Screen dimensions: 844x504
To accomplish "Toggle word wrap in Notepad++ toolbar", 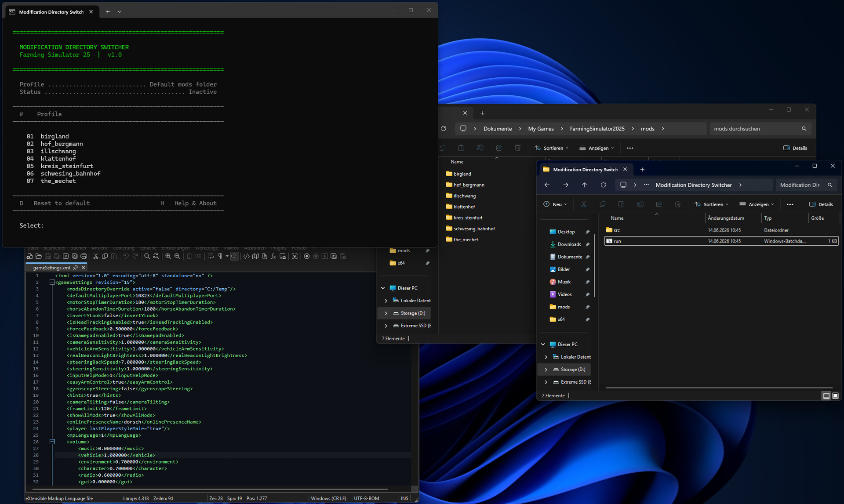I will (211, 256).
